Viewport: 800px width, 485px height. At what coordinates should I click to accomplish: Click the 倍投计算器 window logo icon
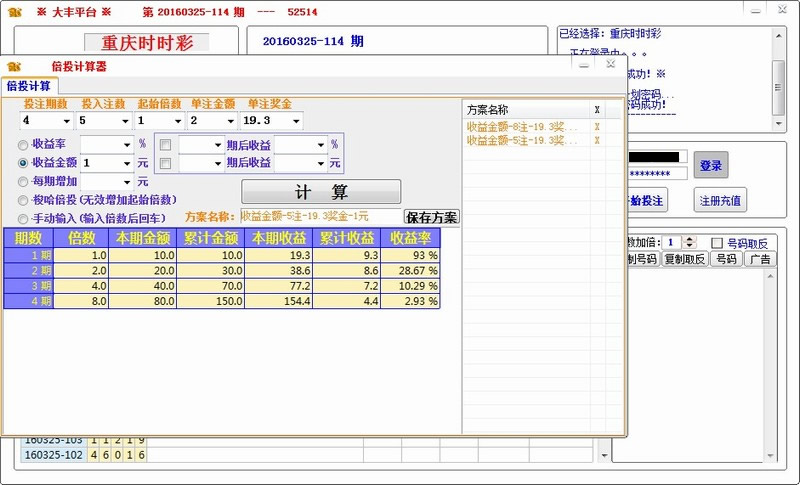tap(14, 66)
